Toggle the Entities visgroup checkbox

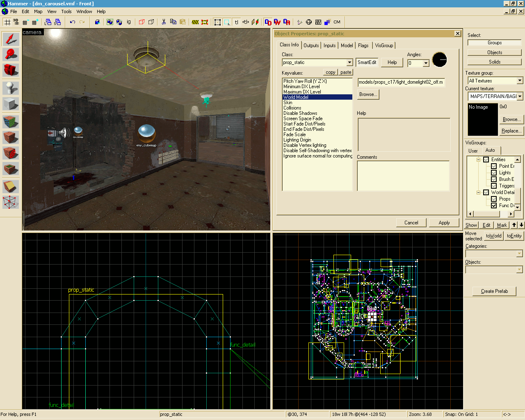tap(486, 160)
